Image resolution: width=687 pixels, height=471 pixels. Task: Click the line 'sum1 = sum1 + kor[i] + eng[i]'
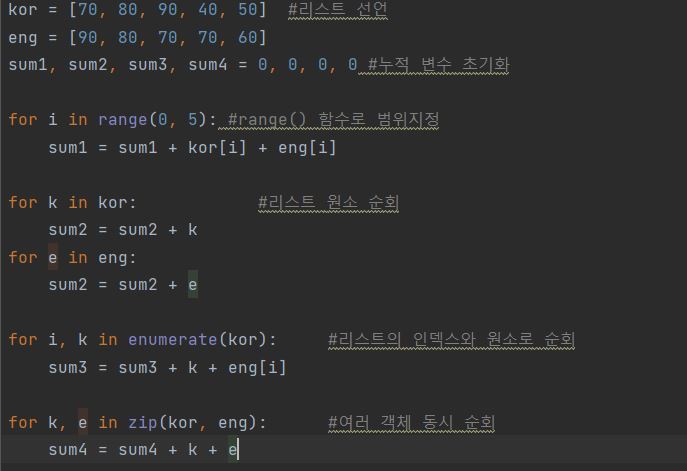pos(192,148)
